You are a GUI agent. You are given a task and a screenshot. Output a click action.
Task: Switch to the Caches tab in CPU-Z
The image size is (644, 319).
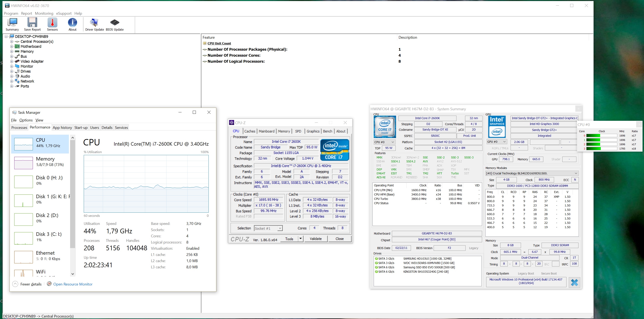click(x=249, y=131)
